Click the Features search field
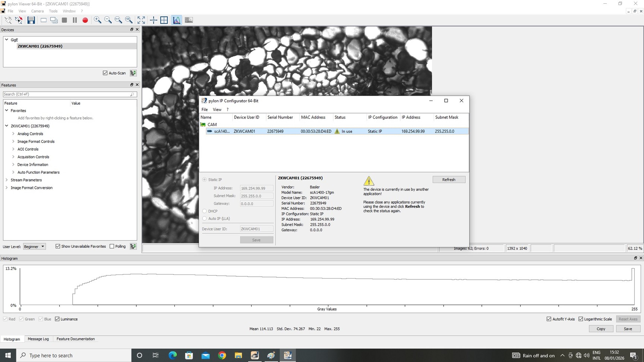 click(x=67, y=94)
